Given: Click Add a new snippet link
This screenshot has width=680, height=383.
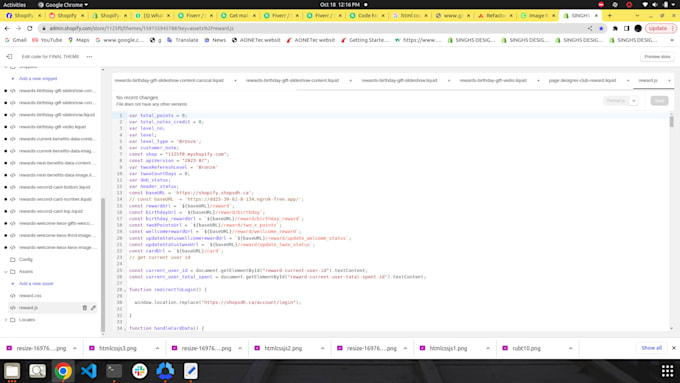Looking at the screenshot, I should click(38, 79).
